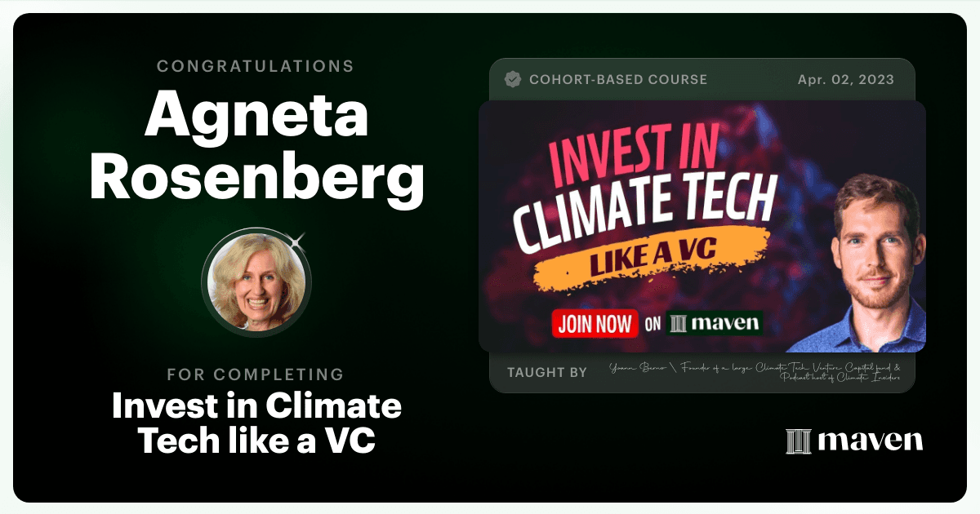Open the Maven wordmark in the bottom corner
This screenshot has height=514, width=980.
[x=854, y=441]
